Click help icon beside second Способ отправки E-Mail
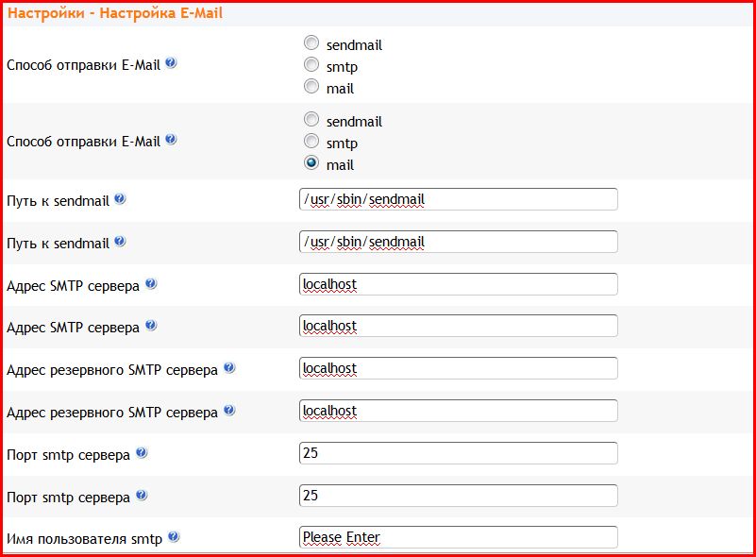The image size is (756, 557). coord(171,140)
